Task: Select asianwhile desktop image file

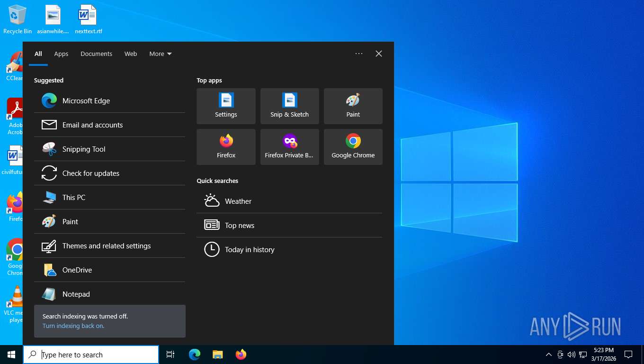Action: tap(53, 20)
